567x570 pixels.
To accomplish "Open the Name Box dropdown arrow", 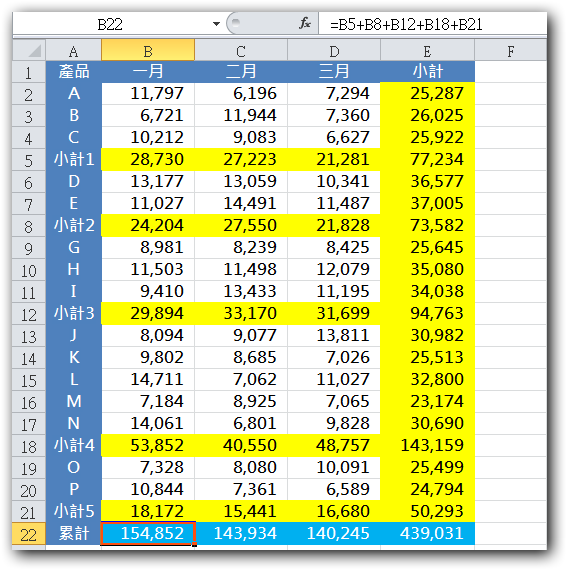I will (x=216, y=24).
